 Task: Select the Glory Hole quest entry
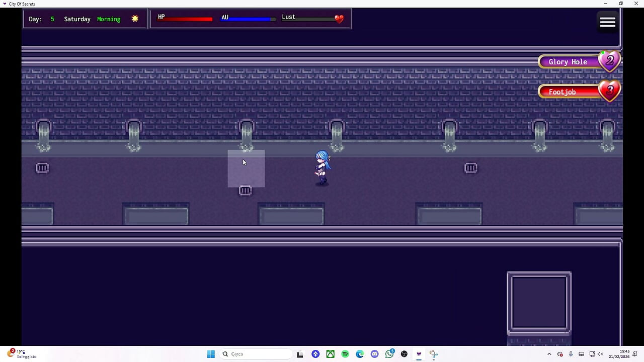[x=579, y=62]
